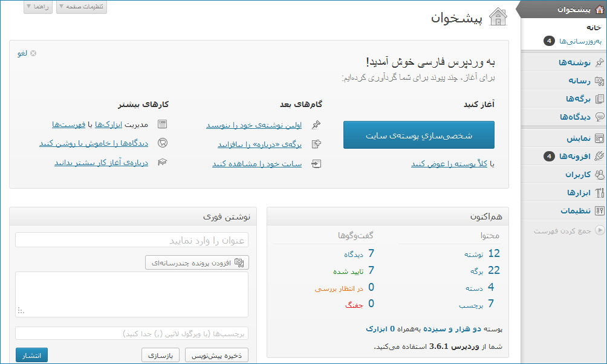
Task: Click the quick draft content text area
Action: (132, 294)
